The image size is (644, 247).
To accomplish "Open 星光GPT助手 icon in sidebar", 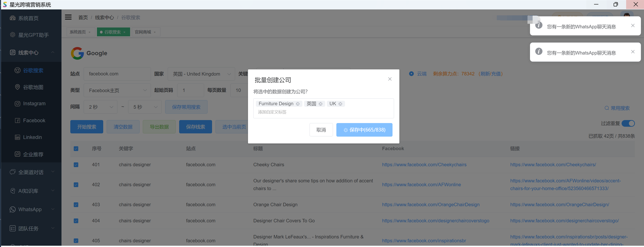I will point(13,35).
